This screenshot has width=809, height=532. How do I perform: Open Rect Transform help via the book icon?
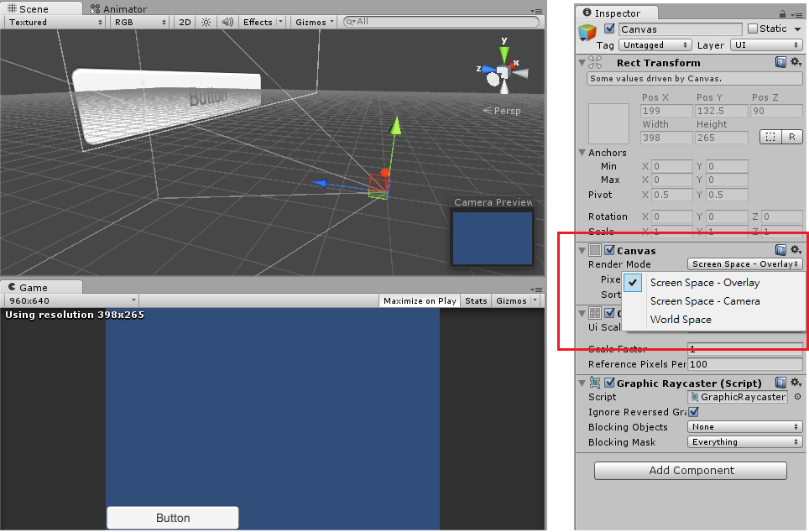coord(780,62)
